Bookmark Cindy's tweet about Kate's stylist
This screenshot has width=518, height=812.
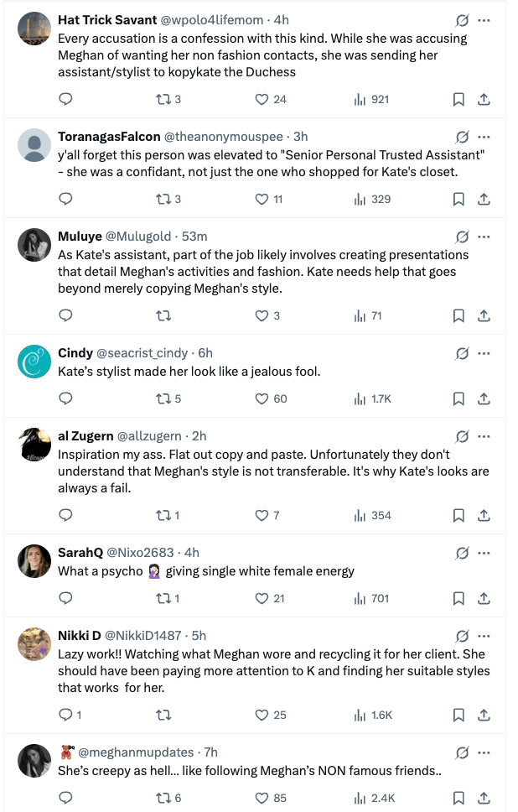pyautogui.click(x=458, y=398)
